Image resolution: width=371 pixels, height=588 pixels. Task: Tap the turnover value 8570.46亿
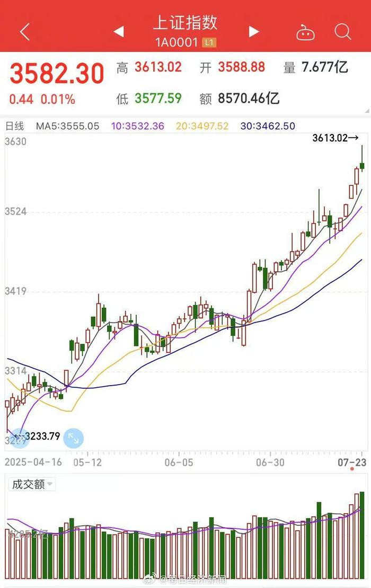click(x=249, y=98)
